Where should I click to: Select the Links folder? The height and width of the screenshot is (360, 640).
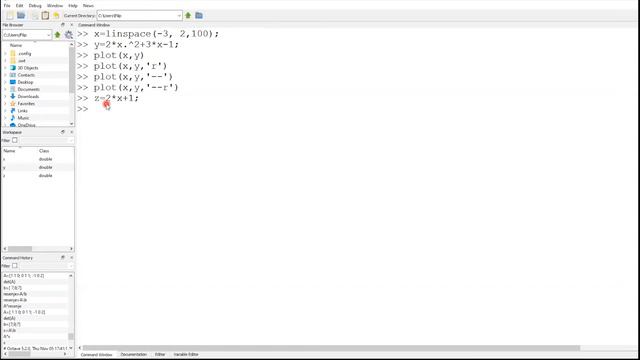click(x=22, y=111)
